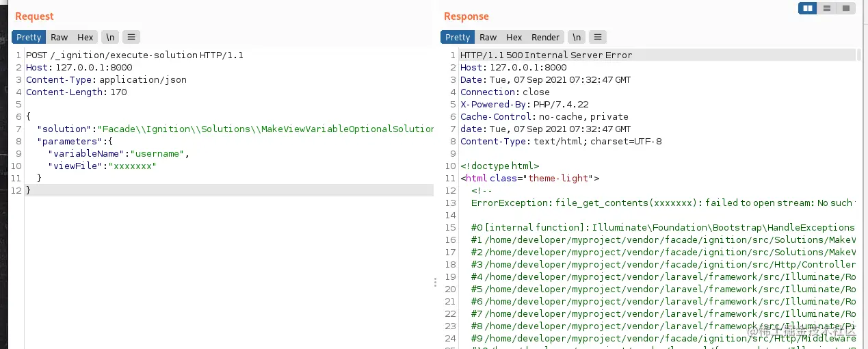Click the panel divider drag handle dots
Viewport: 868px width, 349px height.
pos(435,283)
